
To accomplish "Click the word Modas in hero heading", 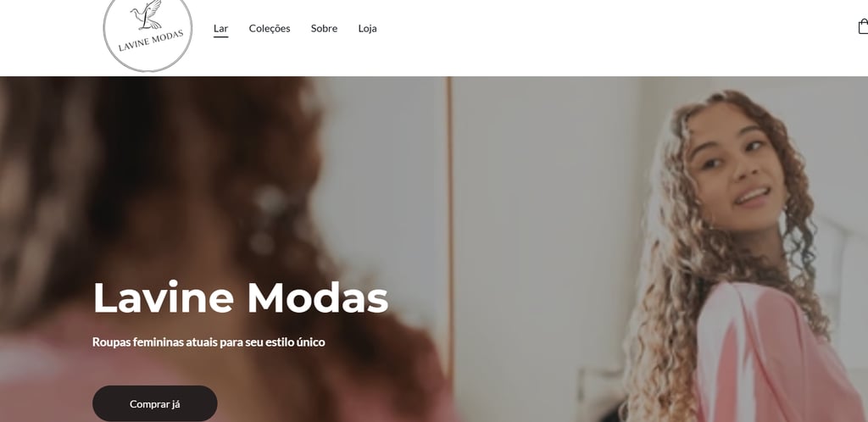I will pos(318,297).
